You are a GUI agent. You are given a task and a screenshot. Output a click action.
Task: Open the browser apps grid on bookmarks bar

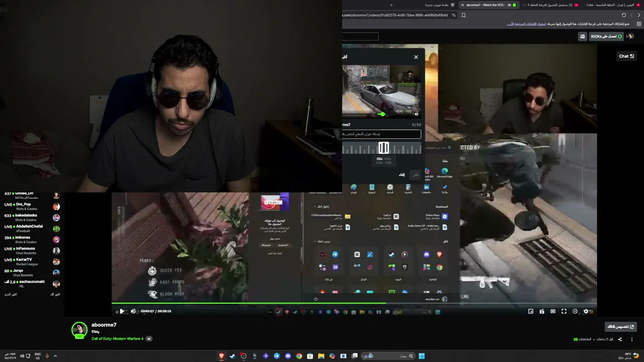pyautogui.click(x=639, y=24)
